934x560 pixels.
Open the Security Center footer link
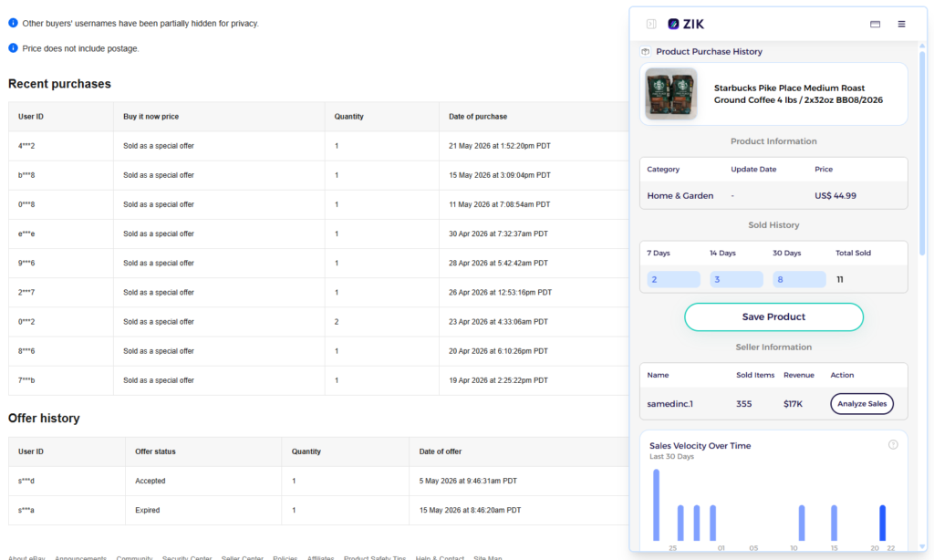186,557
